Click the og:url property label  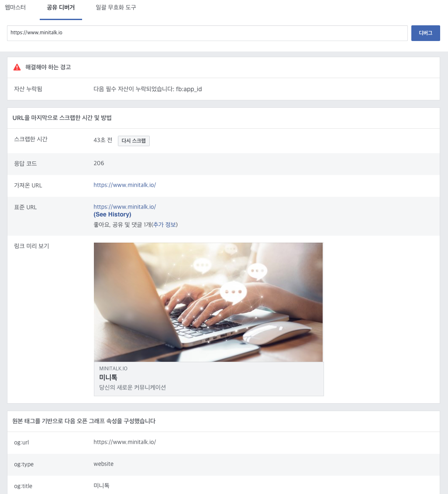(21, 443)
